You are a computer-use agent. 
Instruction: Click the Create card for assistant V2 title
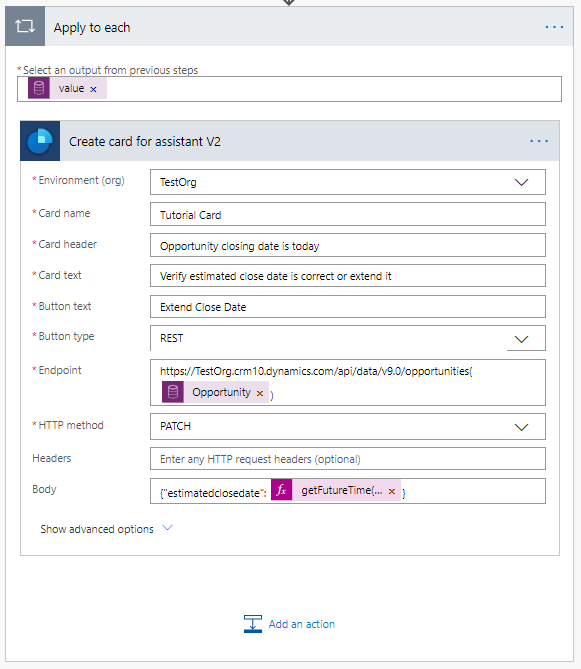pyautogui.click(x=145, y=141)
